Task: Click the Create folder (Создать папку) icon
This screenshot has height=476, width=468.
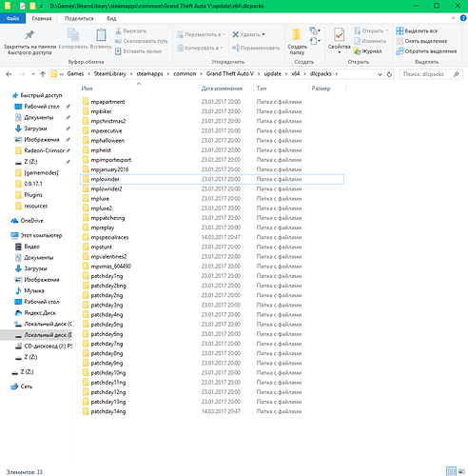Action: click(x=297, y=35)
